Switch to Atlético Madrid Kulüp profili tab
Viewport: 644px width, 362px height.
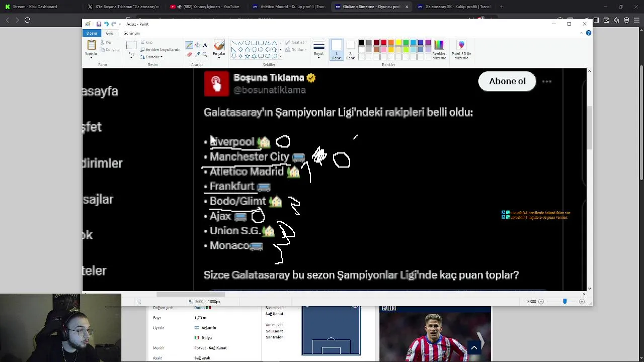289,7
